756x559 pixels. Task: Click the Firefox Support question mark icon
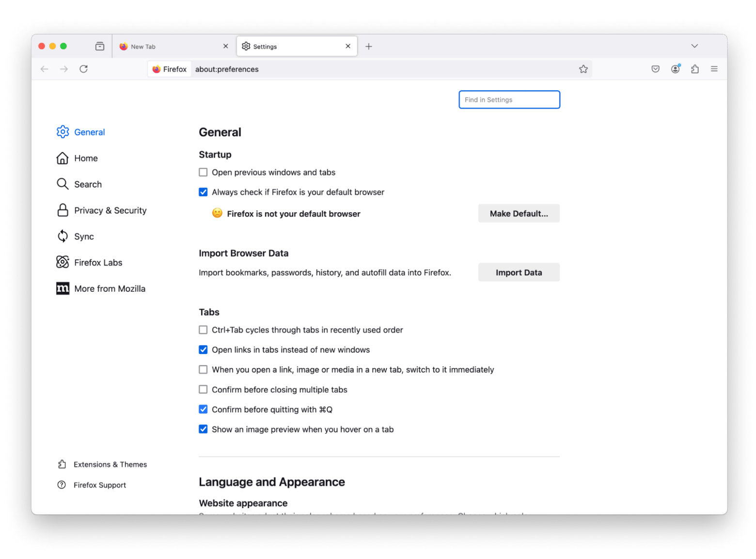coord(62,485)
